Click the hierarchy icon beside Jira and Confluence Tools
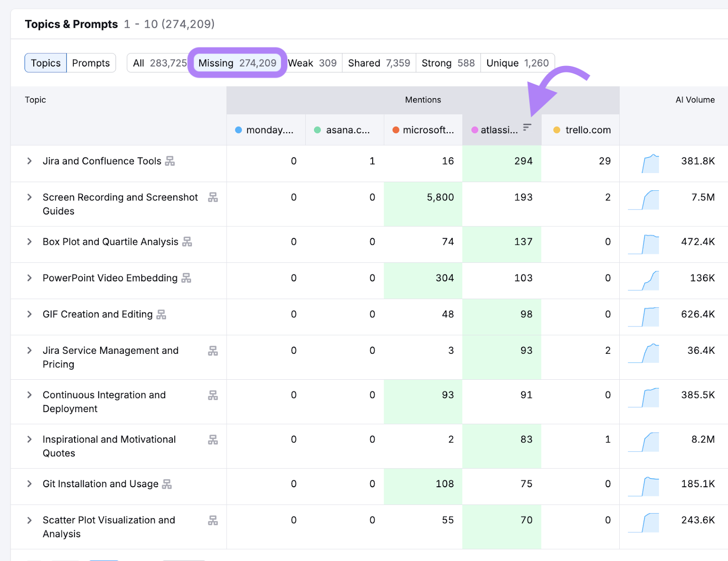 [x=169, y=161]
